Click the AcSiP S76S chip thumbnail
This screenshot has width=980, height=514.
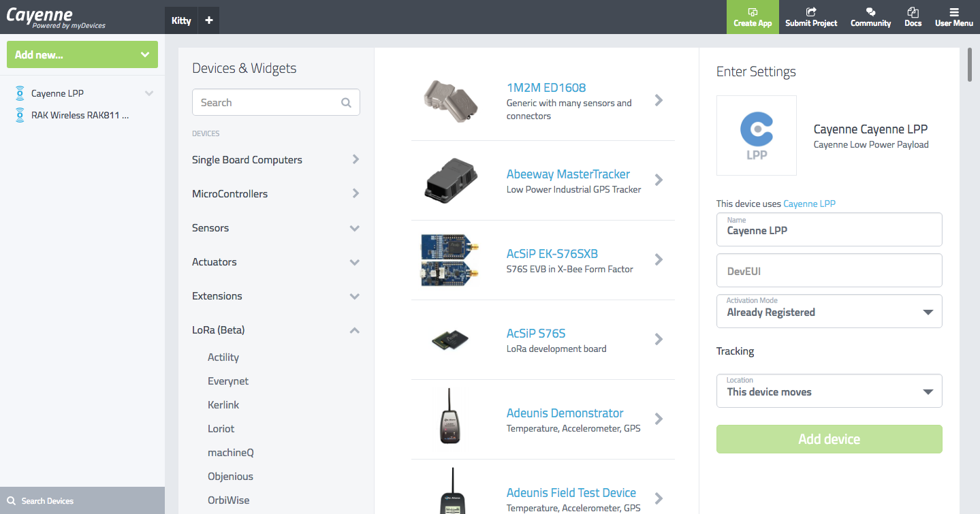(x=450, y=339)
